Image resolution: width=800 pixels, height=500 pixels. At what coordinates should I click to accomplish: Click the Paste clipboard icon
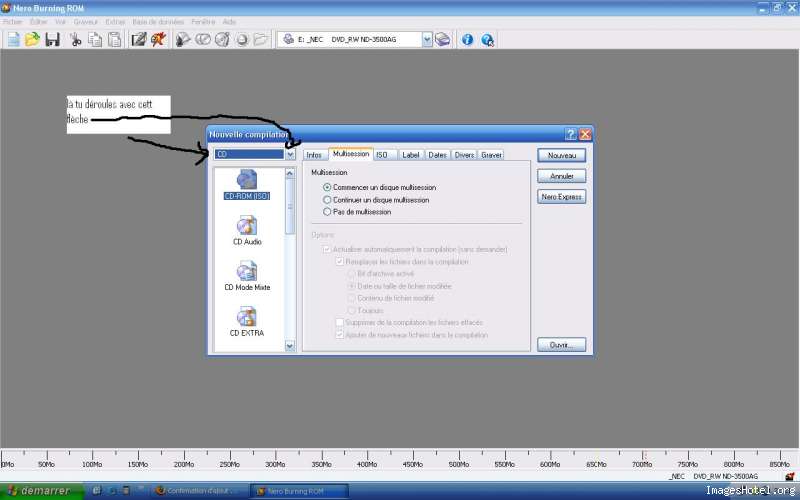(x=114, y=39)
